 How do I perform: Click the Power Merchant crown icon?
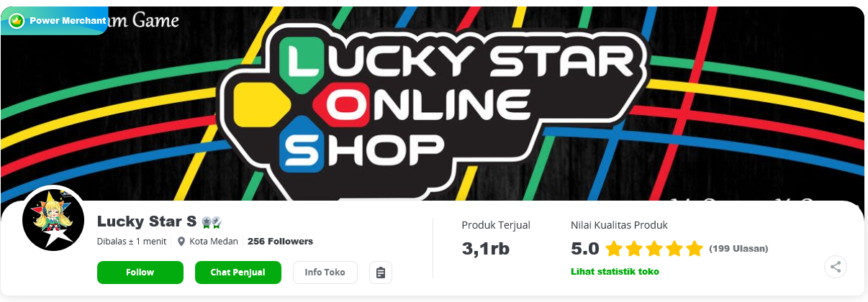17,21
